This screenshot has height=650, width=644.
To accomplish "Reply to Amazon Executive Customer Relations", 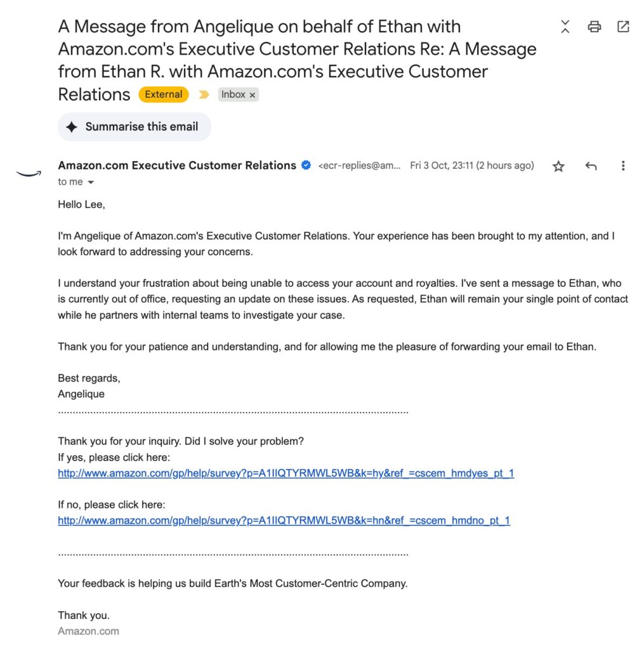I will click(591, 166).
